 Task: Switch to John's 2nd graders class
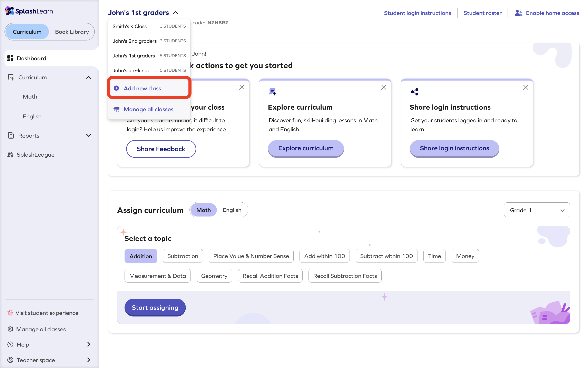tap(149, 41)
